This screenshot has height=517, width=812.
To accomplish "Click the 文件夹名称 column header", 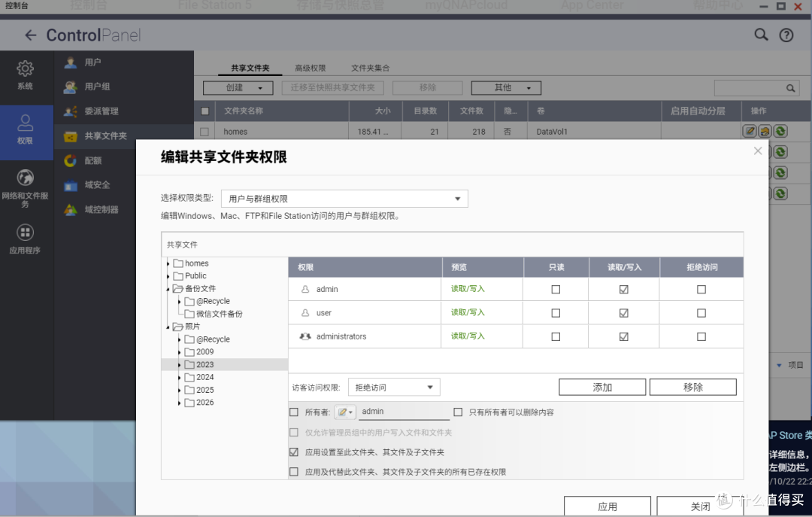I will [x=244, y=111].
